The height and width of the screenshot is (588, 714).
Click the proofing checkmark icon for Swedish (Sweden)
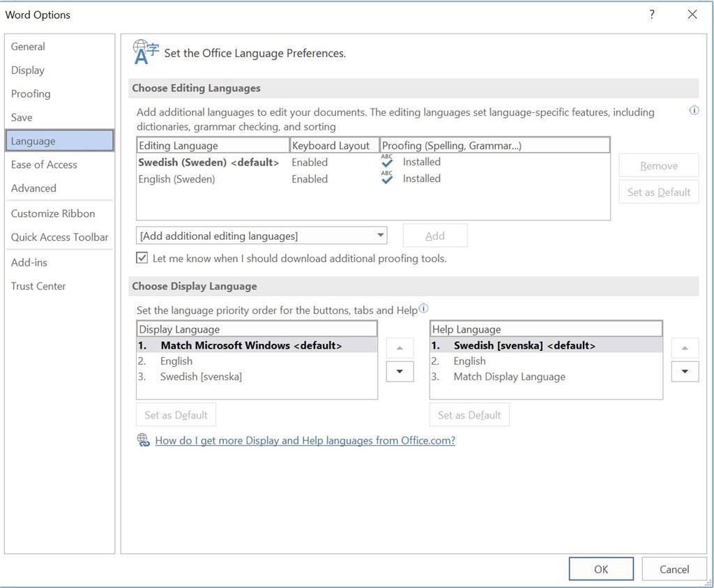pyautogui.click(x=387, y=161)
